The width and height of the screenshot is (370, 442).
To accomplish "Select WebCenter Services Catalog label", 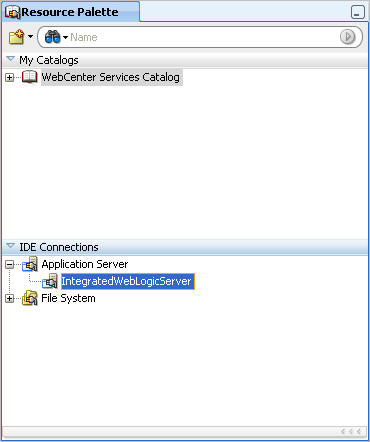I will (x=110, y=77).
